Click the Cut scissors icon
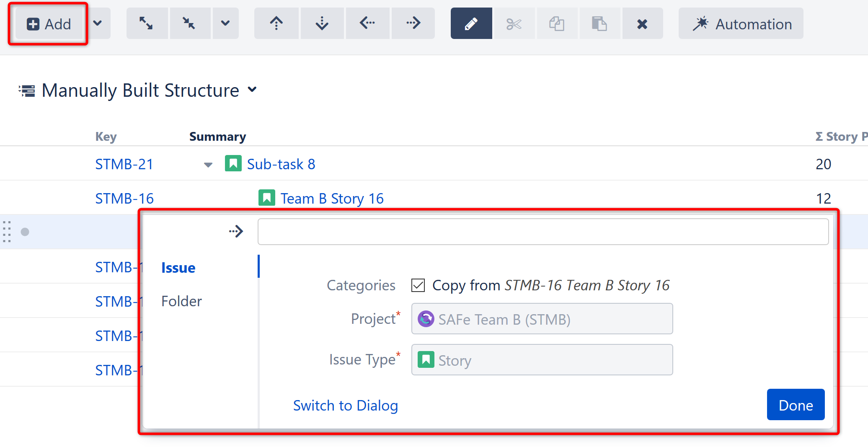Viewport: 868px width, 447px height. coord(514,23)
